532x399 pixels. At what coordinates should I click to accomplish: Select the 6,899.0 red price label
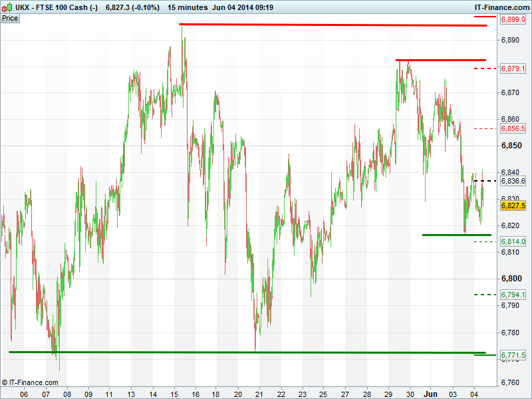[x=513, y=20]
